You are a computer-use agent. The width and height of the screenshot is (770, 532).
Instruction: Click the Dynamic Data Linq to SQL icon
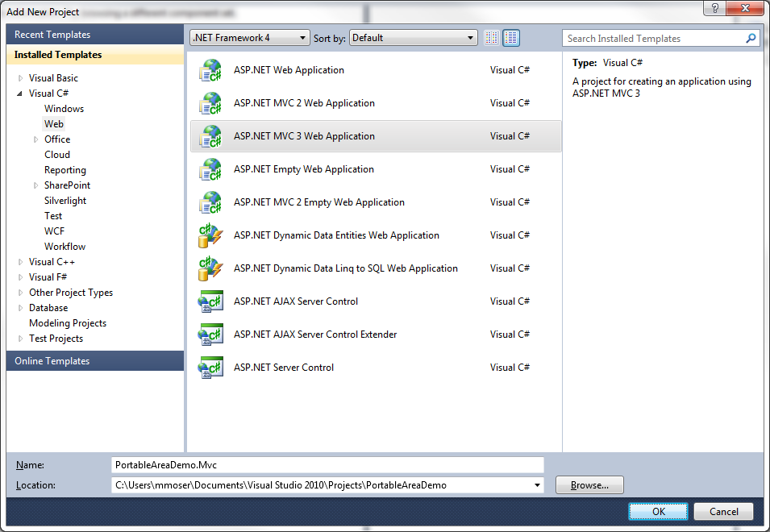[210, 268]
